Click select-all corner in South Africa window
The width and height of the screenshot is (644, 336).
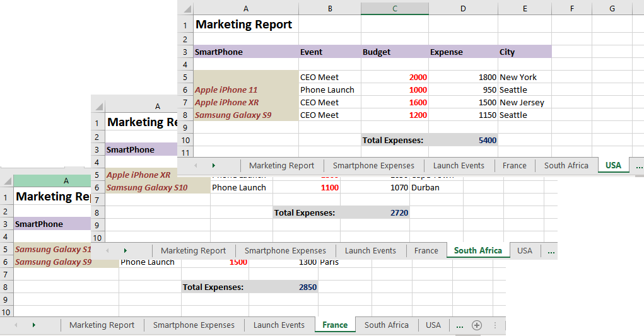pos(98,107)
